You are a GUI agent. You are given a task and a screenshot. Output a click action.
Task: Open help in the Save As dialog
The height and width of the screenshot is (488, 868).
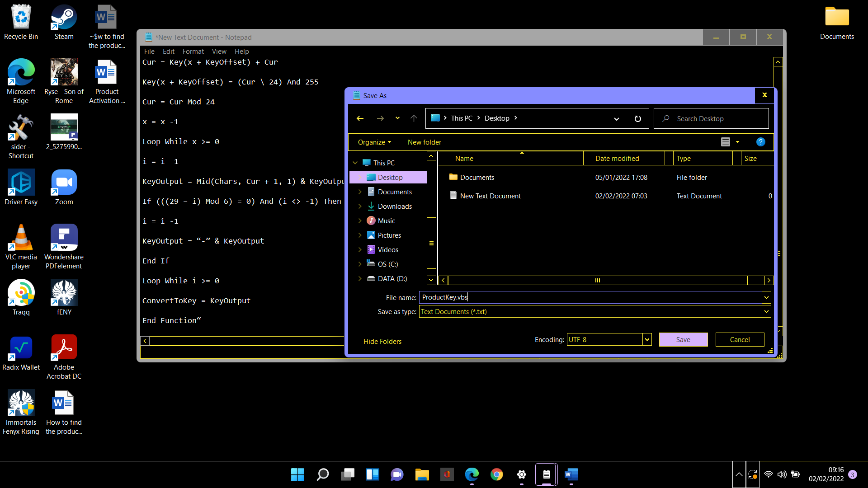(x=761, y=142)
